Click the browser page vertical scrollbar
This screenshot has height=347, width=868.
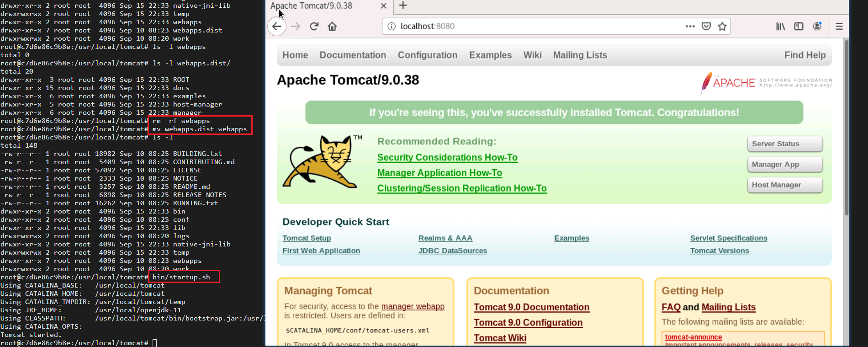(x=847, y=128)
